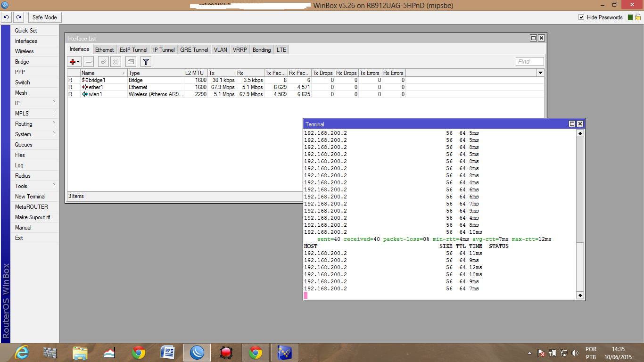Expand the IP submenu

(x=35, y=103)
